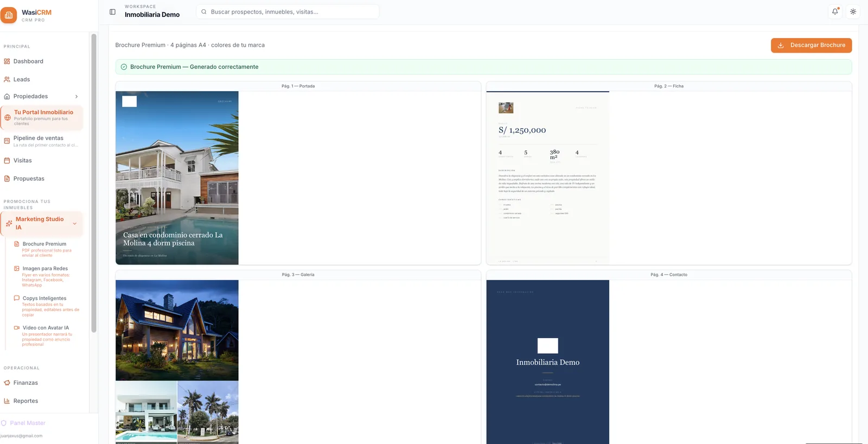868x444 pixels.
Task: Click the WasiCRM logo icon
Action: click(9, 15)
